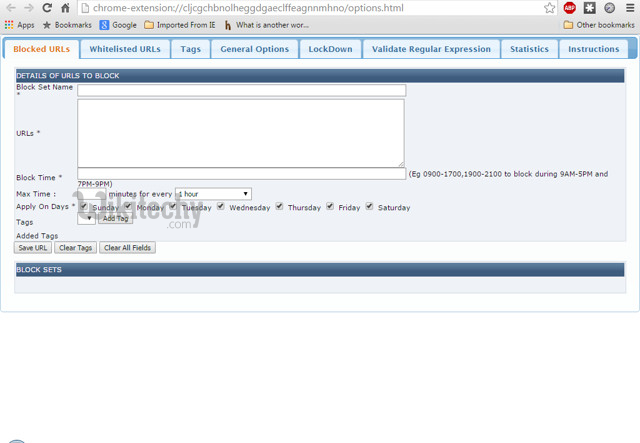Open the Tags dropdown list
Image resolution: width=640 pixels, height=443 pixels.
(86, 219)
